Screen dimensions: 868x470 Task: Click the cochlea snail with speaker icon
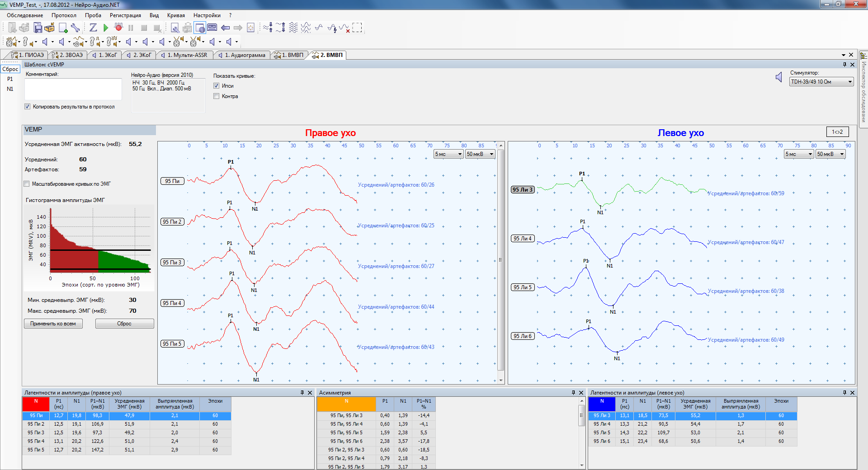click(x=78, y=42)
